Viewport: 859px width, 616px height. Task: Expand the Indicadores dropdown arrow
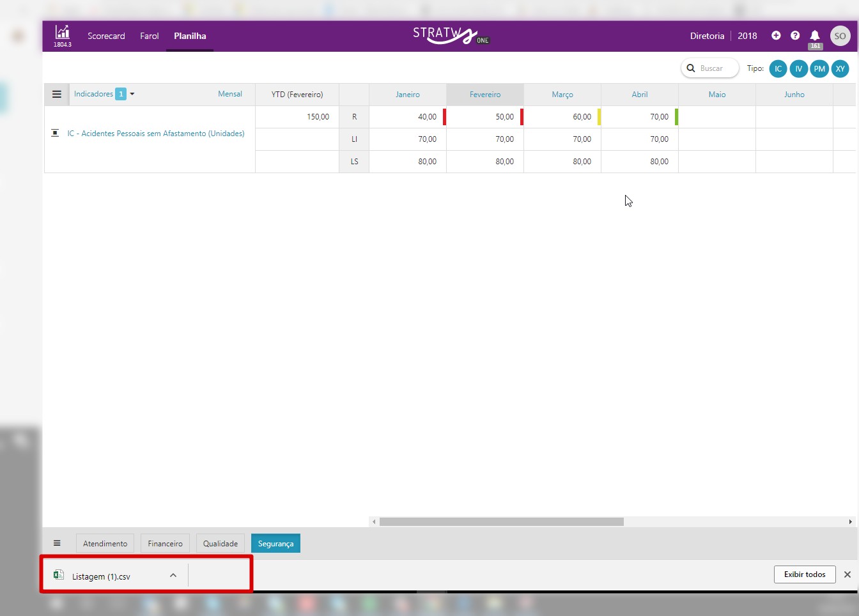tap(132, 94)
